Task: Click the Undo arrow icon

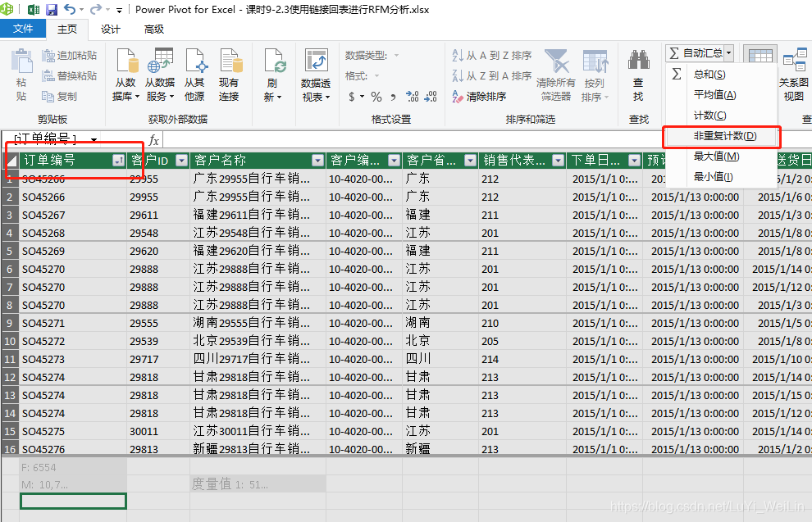Action: (x=70, y=9)
